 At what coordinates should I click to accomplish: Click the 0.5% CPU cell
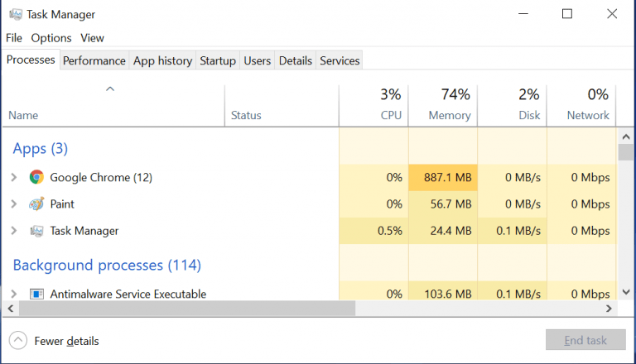click(373, 231)
